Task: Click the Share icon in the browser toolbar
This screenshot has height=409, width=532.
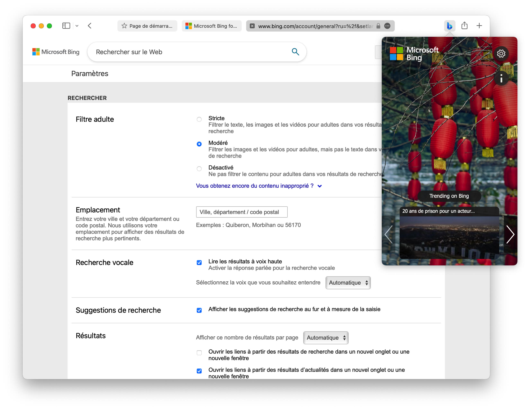Action: pos(465,25)
